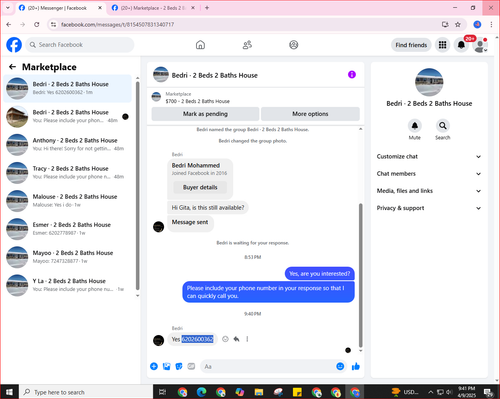Click the 'Yes, are you interested?' message bubble
This screenshot has height=399, width=500.
(320, 273)
